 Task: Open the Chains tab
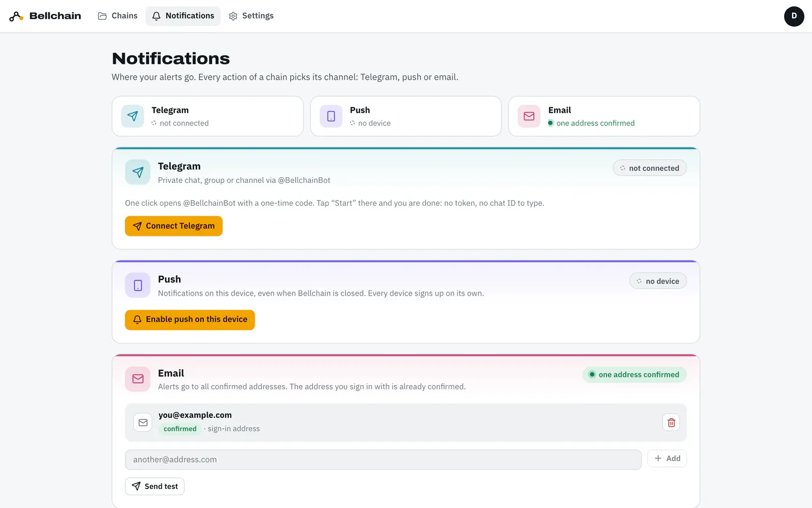point(118,16)
